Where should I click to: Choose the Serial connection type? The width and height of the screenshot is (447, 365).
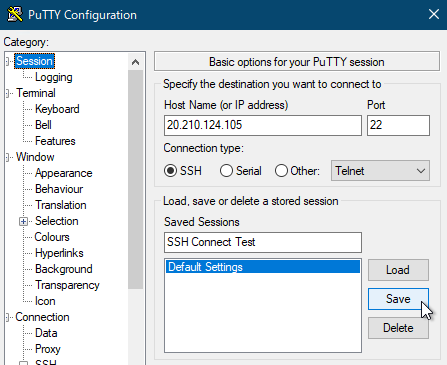click(226, 171)
